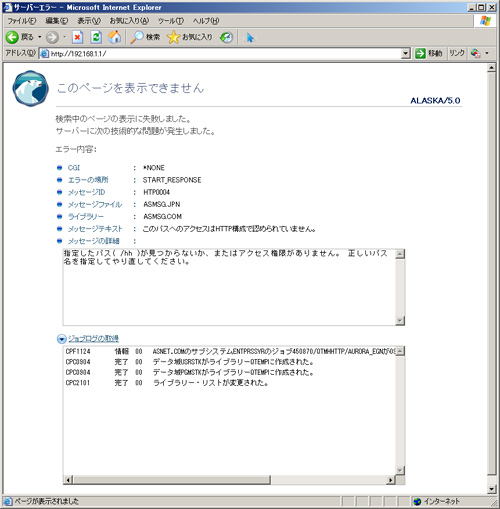This screenshot has height=509, width=500.
Task: Click the magnifier Search icon
Action: pyautogui.click(x=137, y=37)
